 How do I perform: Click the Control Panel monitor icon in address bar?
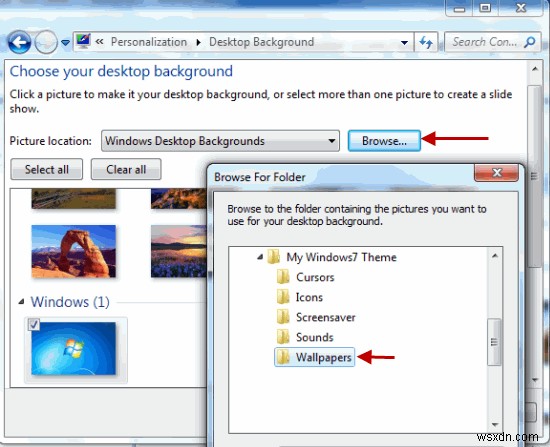tap(83, 42)
